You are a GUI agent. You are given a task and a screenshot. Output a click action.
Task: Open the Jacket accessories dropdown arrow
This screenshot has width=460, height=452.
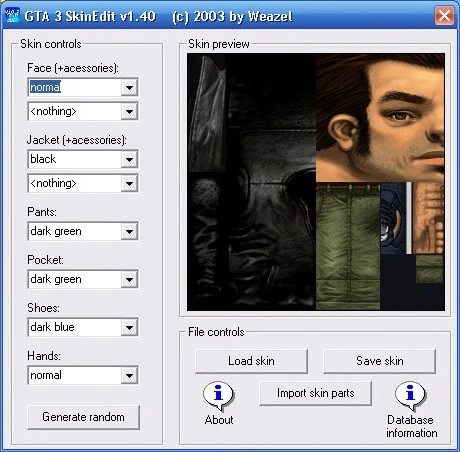coord(129,184)
